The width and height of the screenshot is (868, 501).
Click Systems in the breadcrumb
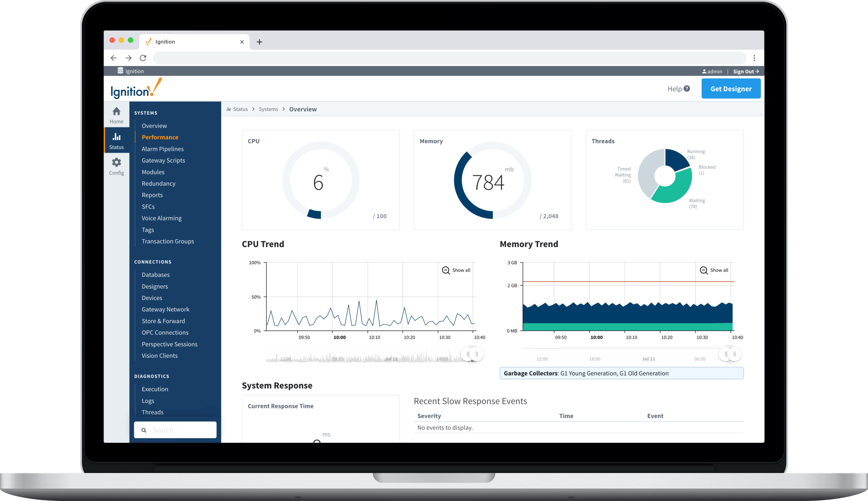[x=268, y=109]
